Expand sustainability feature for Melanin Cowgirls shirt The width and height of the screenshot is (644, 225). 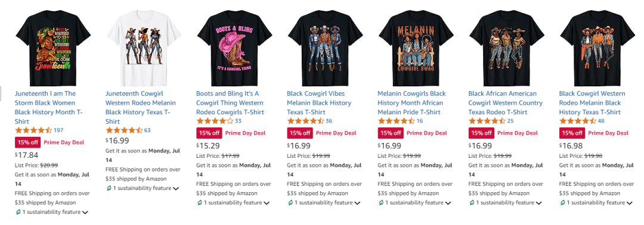(x=448, y=203)
